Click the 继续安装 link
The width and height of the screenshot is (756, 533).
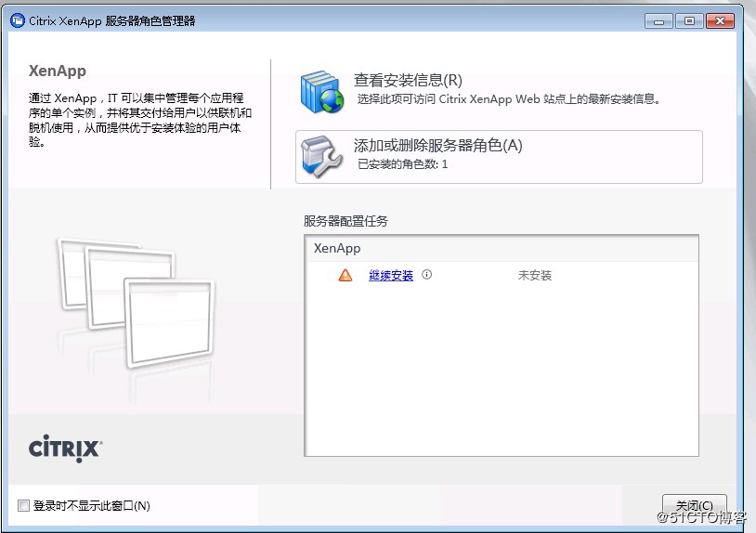coord(390,275)
